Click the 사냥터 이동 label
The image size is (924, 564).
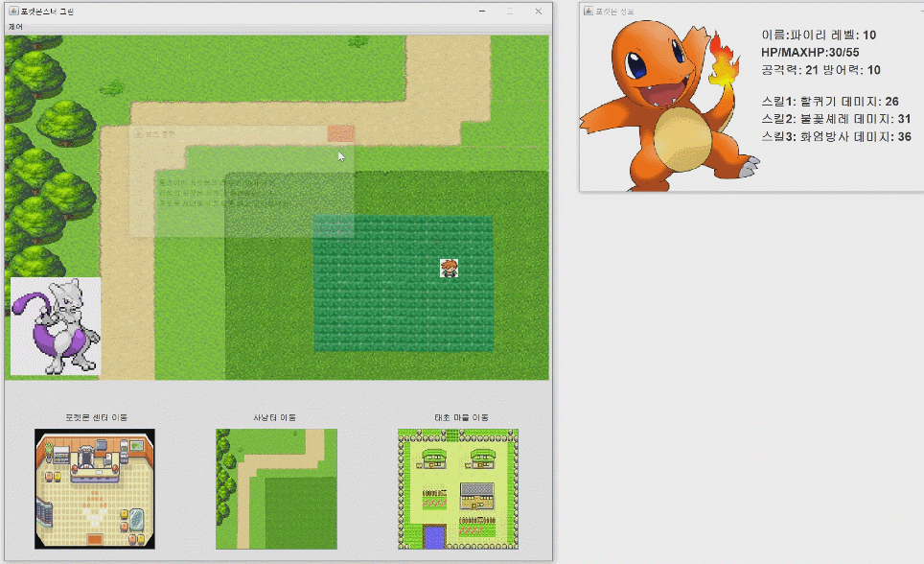(274, 417)
